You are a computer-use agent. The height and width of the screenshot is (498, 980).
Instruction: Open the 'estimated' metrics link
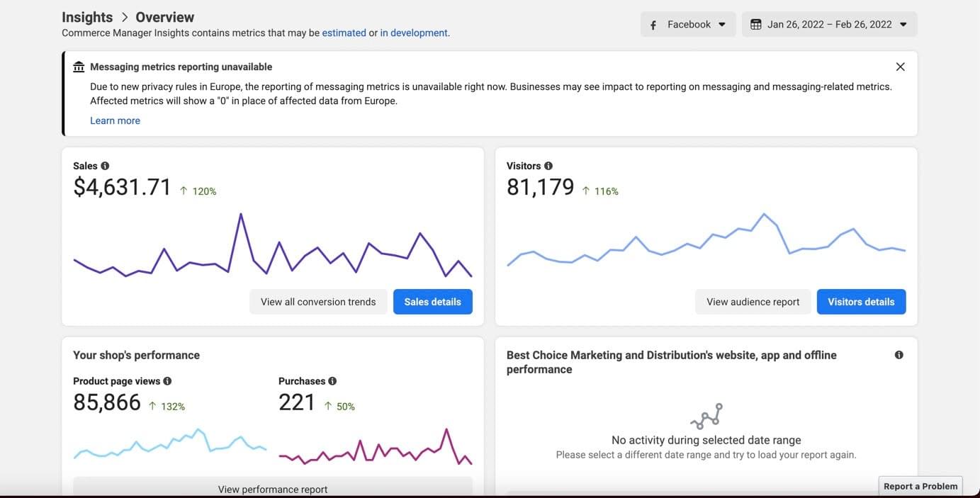[x=344, y=33]
